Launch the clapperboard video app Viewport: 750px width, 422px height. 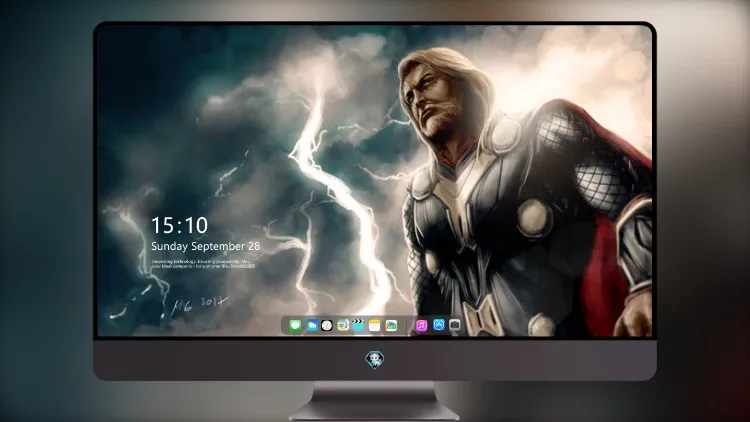(x=358, y=326)
